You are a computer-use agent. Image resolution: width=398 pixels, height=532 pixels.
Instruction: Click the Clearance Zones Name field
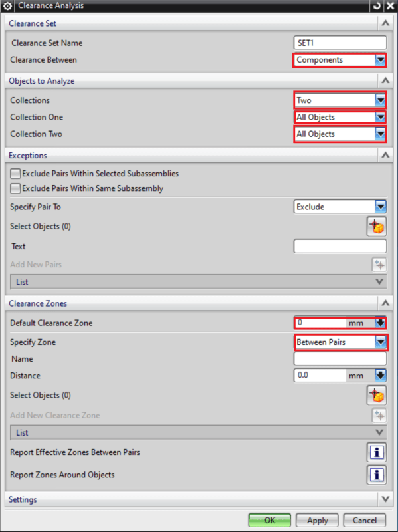(x=340, y=359)
